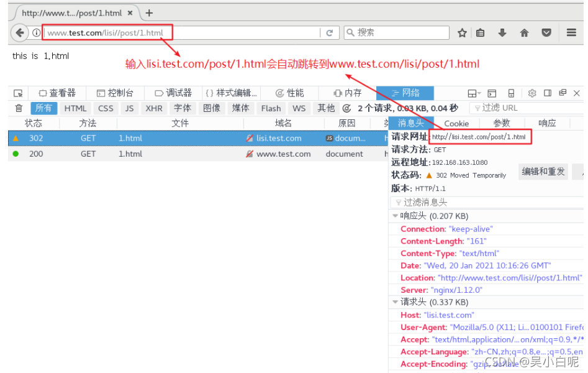Open the downloads arrow icon
The height and width of the screenshot is (373, 588).
tap(502, 33)
